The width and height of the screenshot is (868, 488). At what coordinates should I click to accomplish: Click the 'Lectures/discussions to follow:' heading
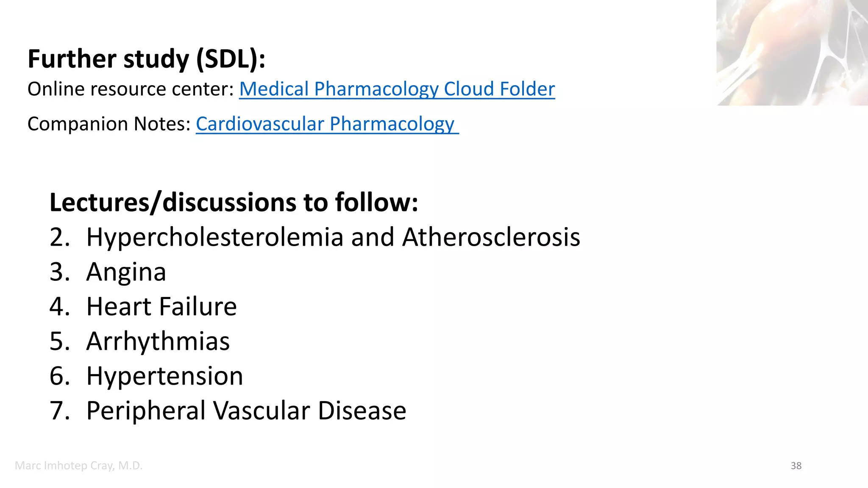point(234,202)
